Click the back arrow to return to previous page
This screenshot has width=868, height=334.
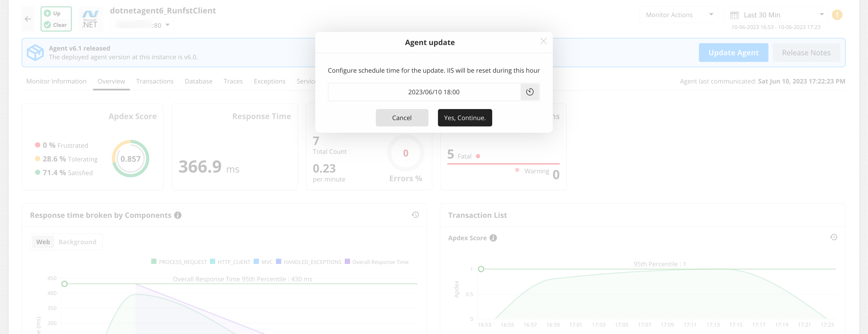28,18
